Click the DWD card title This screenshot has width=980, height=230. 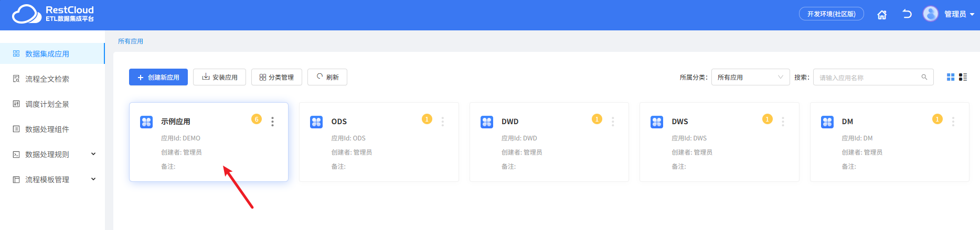510,122
